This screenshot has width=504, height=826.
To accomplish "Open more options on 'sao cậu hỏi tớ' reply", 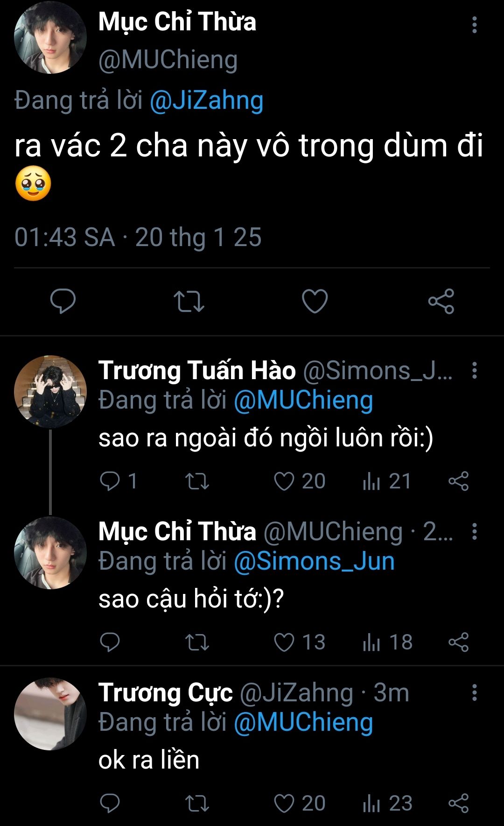I will tap(474, 531).
